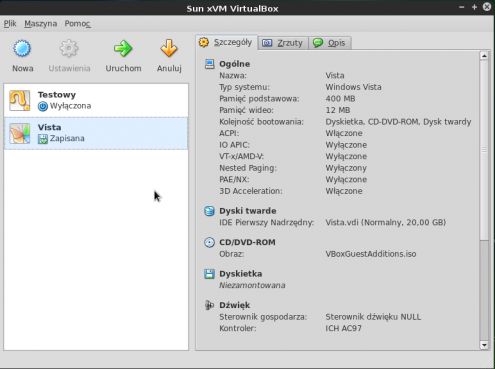The height and width of the screenshot is (369, 495).
Task: Click the PAE/NX label
Action: (x=234, y=180)
